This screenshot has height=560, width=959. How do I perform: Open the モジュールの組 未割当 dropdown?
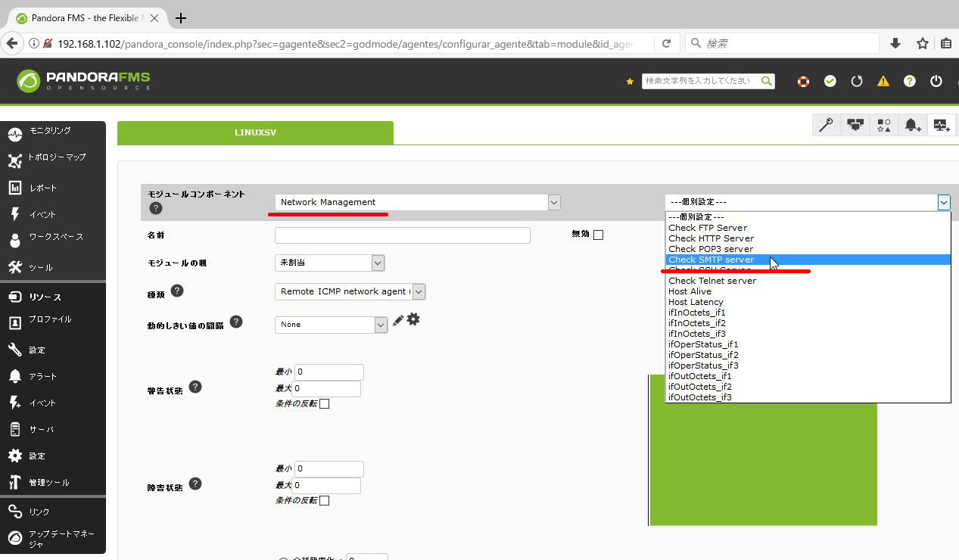[x=330, y=263]
